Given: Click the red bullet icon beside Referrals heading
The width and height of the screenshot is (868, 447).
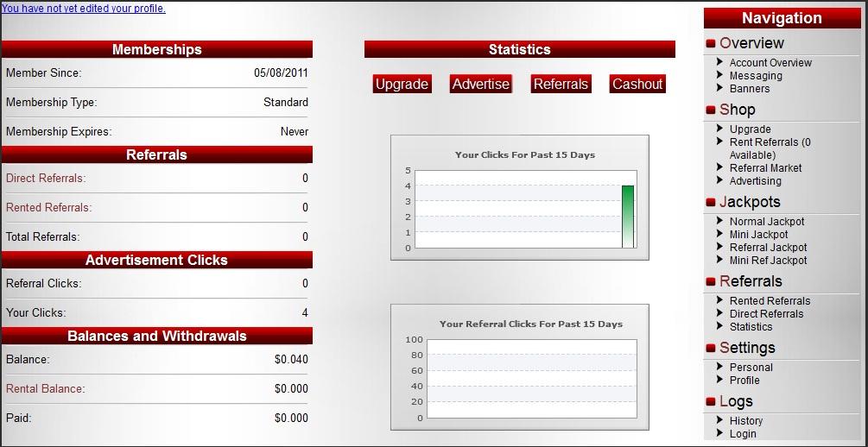Looking at the screenshot, I should point(712,282).
